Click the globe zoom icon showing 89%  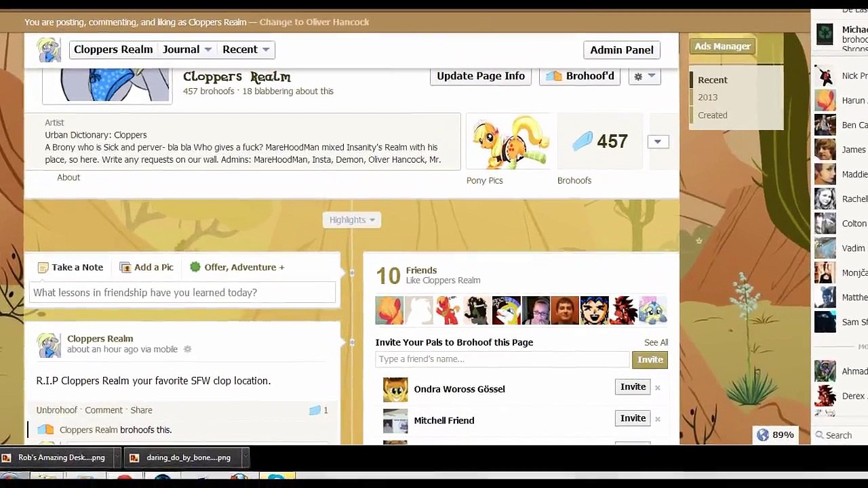(x=763, y=435)
